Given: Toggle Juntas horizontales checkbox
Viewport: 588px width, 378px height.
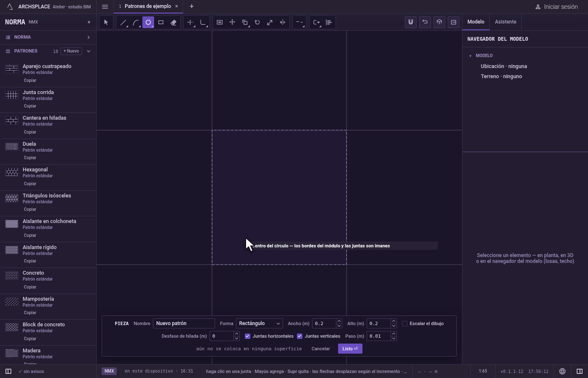Looking at the screenshot, I should pos(247,336).
